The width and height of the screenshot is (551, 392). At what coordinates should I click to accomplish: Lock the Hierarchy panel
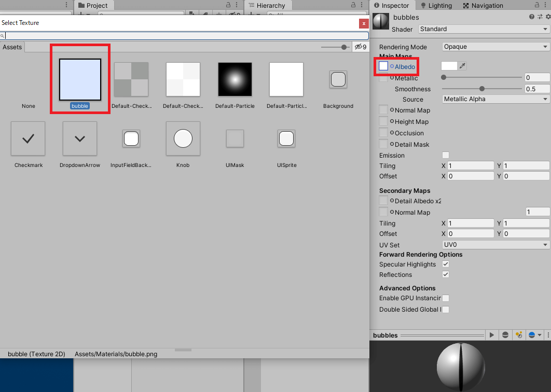(x=353, y=5)
